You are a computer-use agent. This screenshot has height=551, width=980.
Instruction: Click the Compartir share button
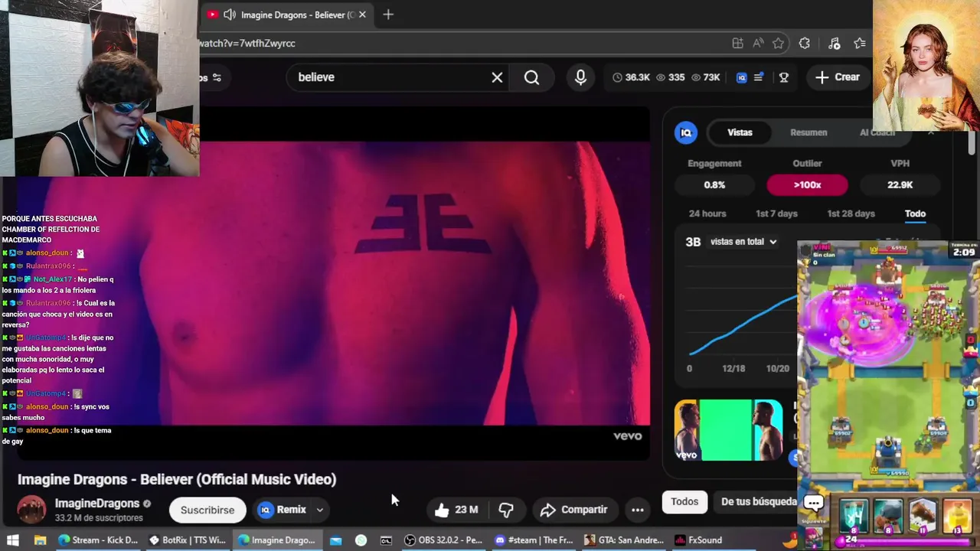[x=574, y=510]
